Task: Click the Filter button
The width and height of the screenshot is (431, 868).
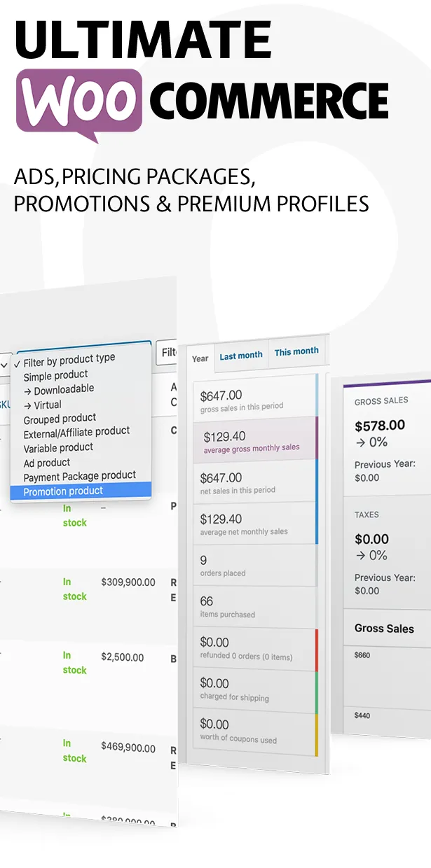Action: pos(169,353)
